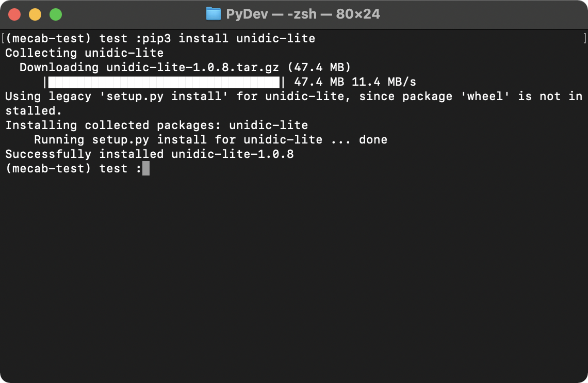Click the 'pip3 install unidic-lite' command text
The image size is (588, 383).
coord(228,38)
